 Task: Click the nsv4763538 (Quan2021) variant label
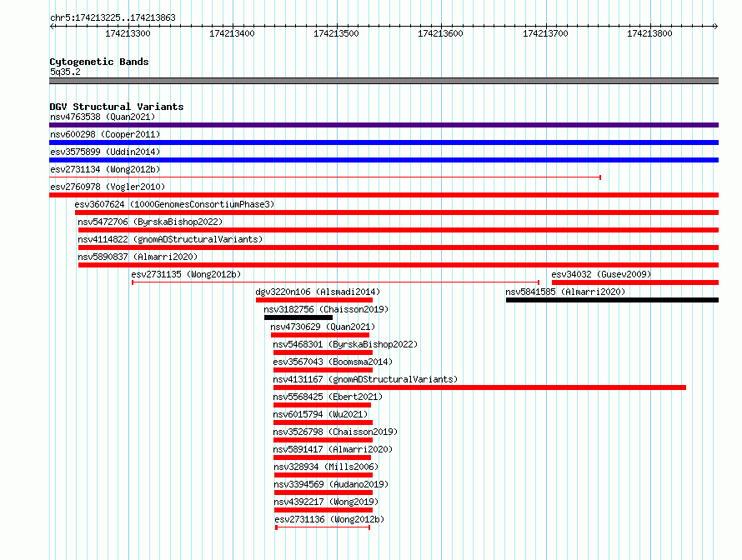[x=103, y=117]
